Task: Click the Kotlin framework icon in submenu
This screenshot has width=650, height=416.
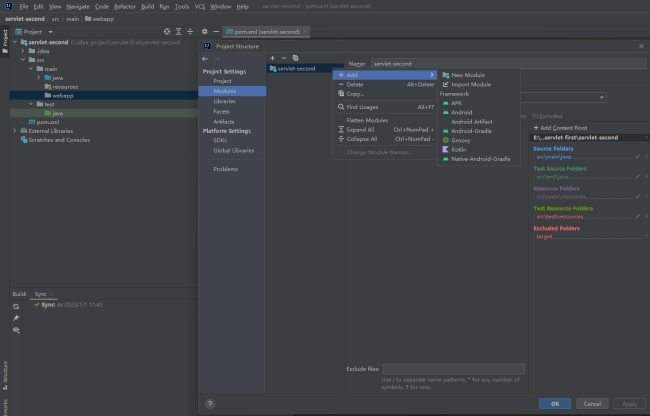Action: [x=445, y=149]
